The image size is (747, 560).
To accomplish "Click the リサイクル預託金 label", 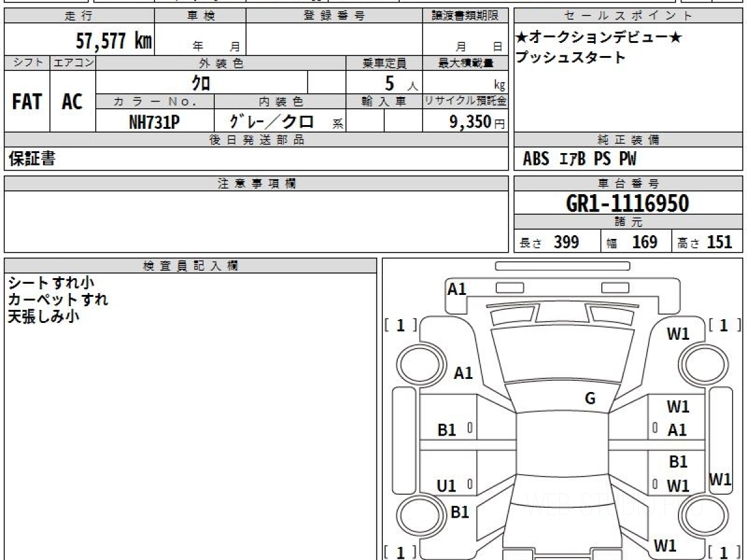I will 465,101.
